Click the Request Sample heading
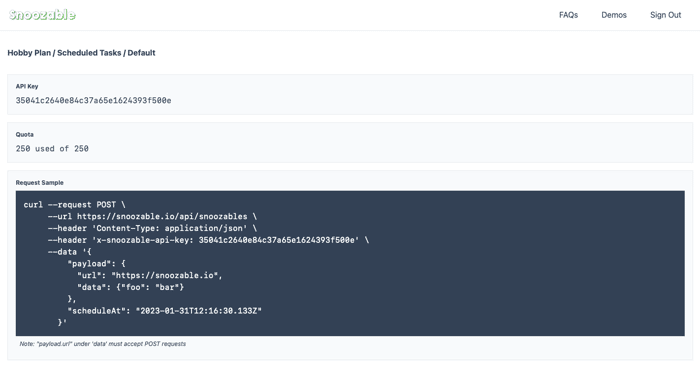The height and width of the screenshot is (374, 700). point(40,183)
